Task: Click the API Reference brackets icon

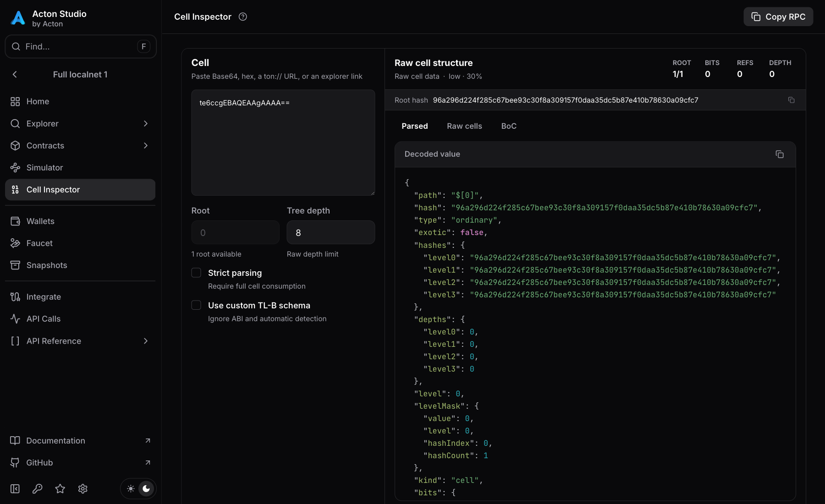Action: pyautogui.click(x=15, y=340)
